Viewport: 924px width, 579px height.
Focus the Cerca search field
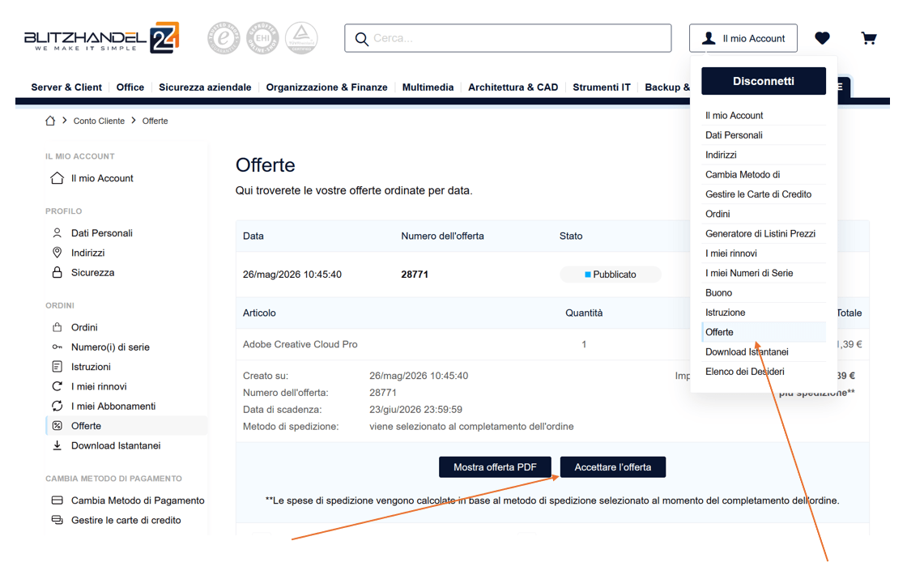click(x=508, y=38)
